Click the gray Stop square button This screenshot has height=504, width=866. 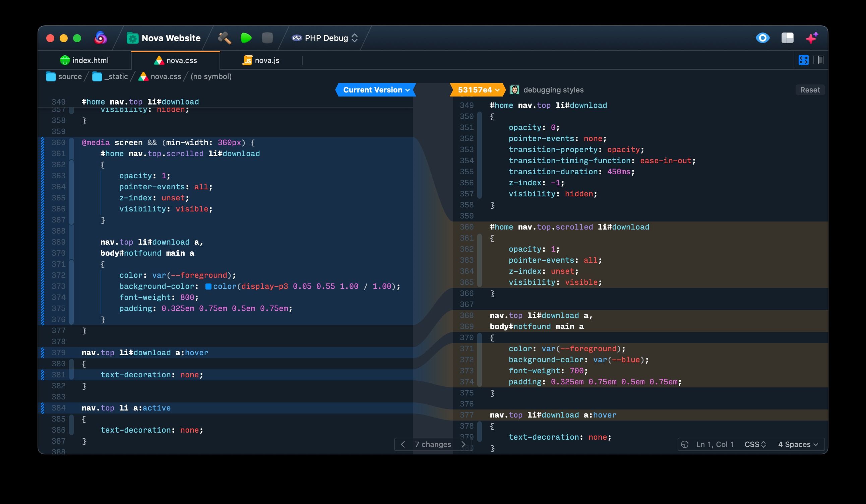pyautogui.click(x=267, y=38)
